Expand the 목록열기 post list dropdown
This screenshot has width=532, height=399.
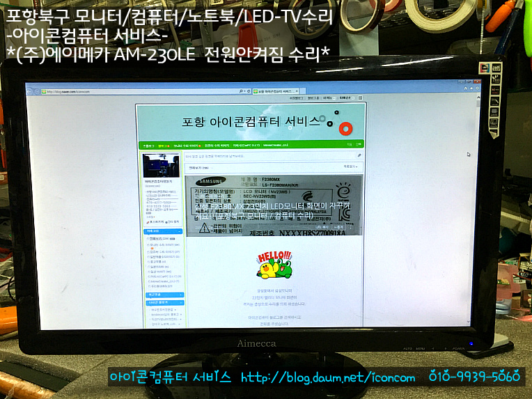(x=350, y=166)
